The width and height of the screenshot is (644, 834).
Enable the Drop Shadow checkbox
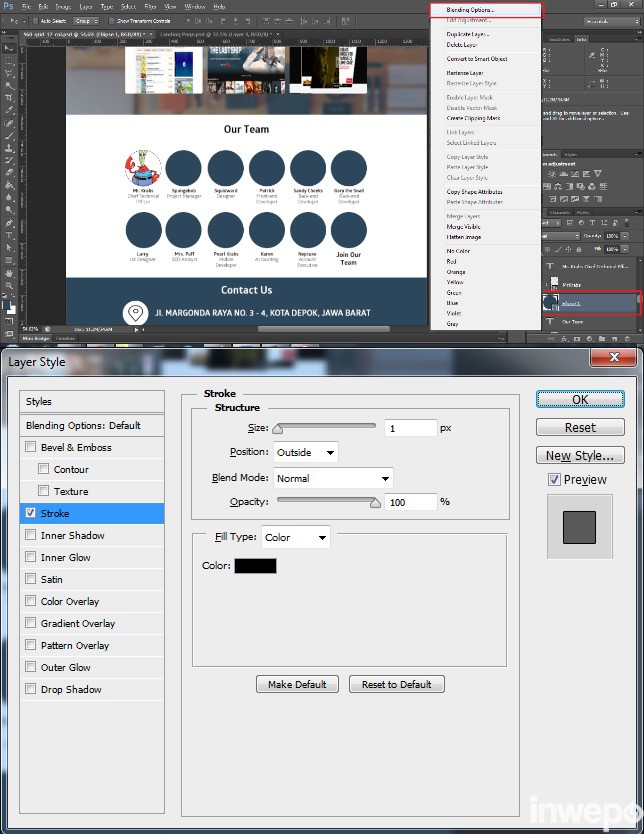(30, 689)
